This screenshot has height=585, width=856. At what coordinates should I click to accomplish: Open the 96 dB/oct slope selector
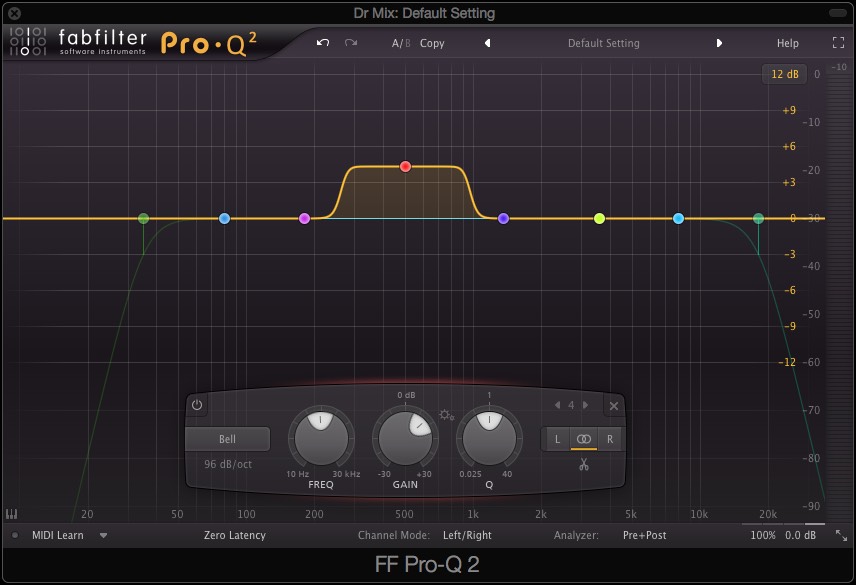pyautogui.click(x=228, y=464)
